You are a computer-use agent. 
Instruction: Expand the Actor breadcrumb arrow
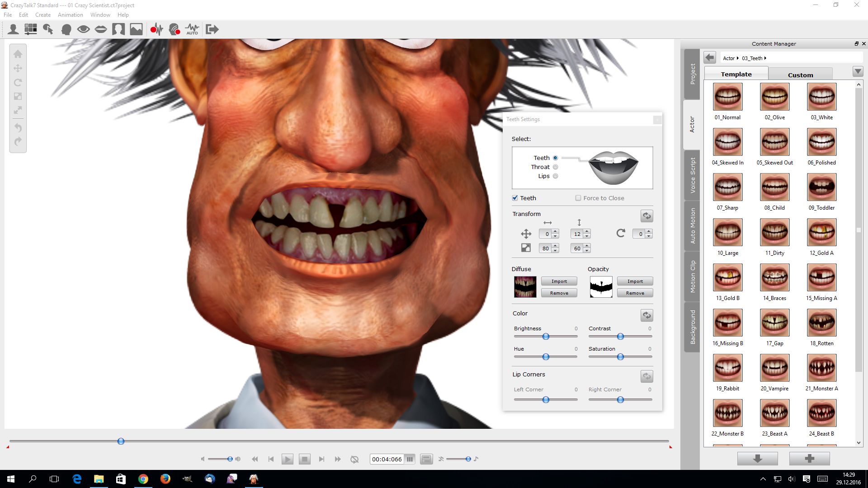[738, 58]
